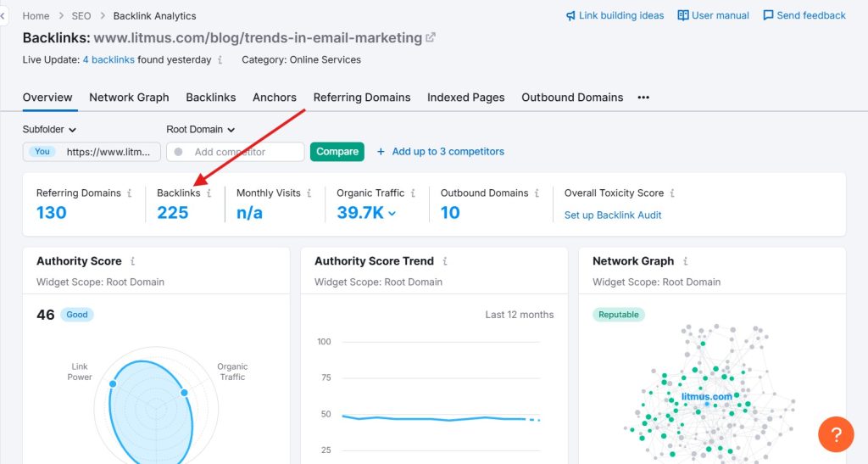Screen dimensions: 868x464
Task: Show info icon for Overall Toxicity Score
Action: (672, 193)
